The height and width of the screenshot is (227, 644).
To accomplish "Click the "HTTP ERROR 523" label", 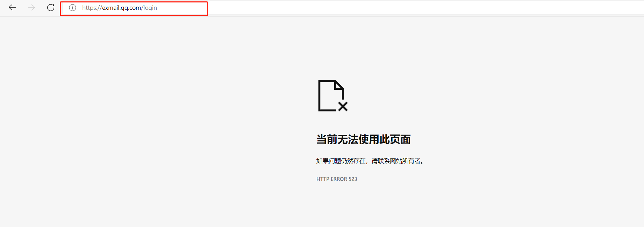I will pos(337,179).
